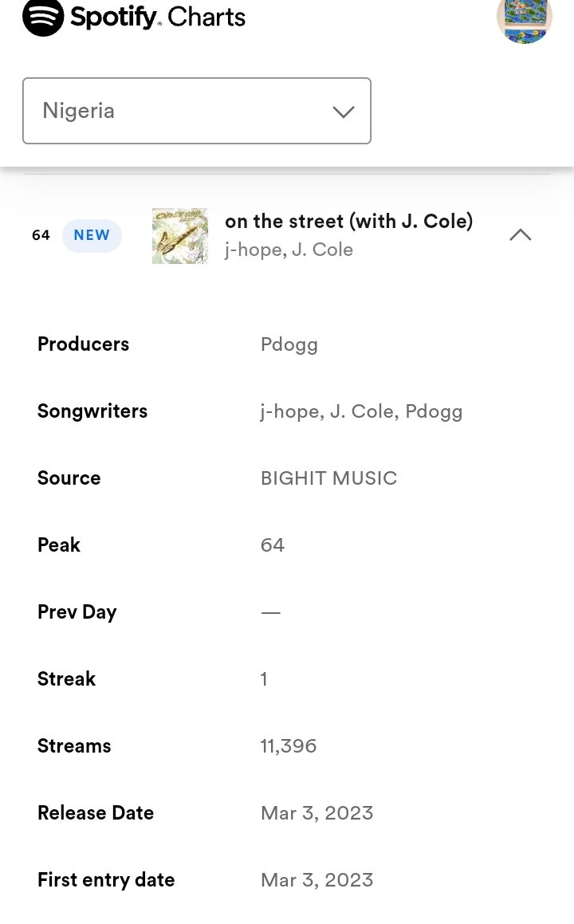
Task: Click the Streak value 1
Action: tap(264, 679)
